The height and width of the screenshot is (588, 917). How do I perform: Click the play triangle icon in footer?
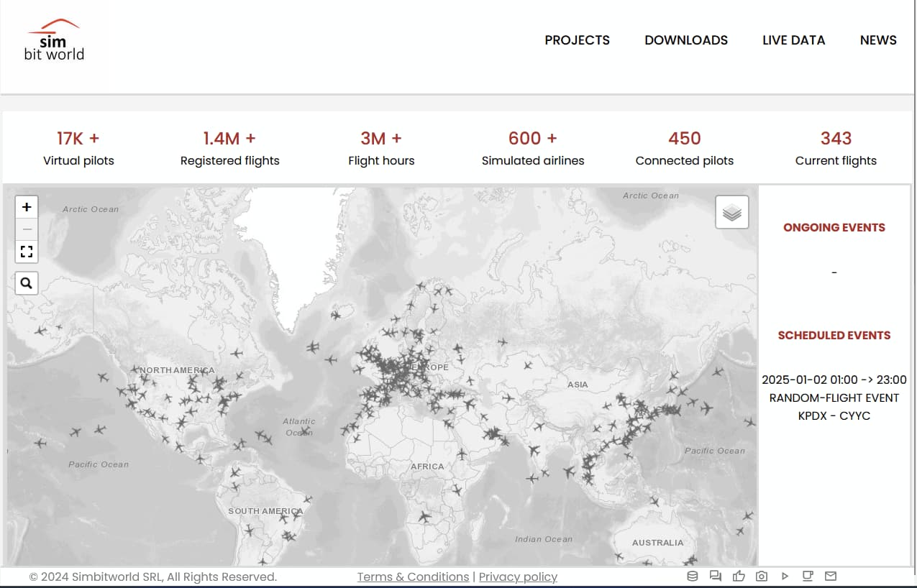(785, 576)
